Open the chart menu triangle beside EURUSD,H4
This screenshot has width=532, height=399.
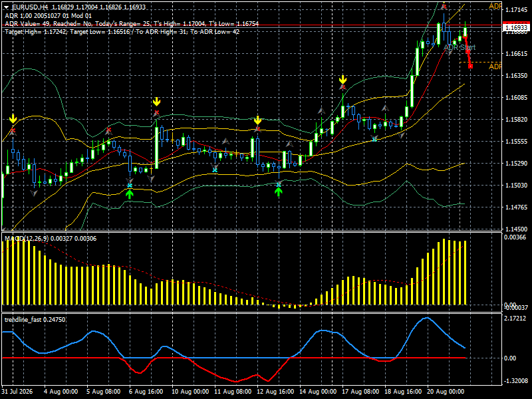point(7,7)
